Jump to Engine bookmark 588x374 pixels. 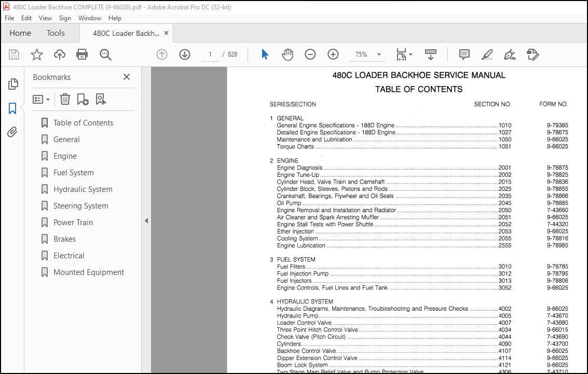[x=65, y=156]
